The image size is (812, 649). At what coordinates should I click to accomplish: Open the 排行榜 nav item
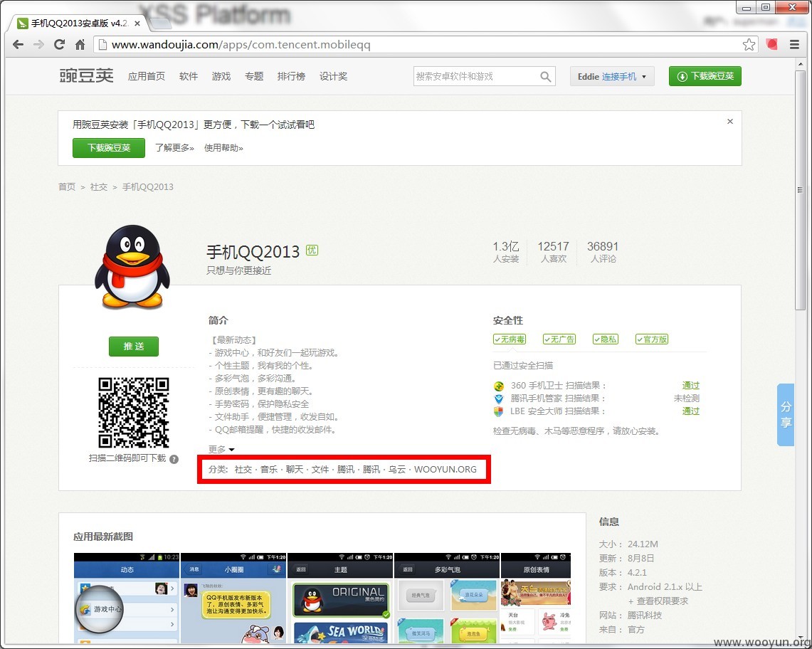click(x=291, y=76)
